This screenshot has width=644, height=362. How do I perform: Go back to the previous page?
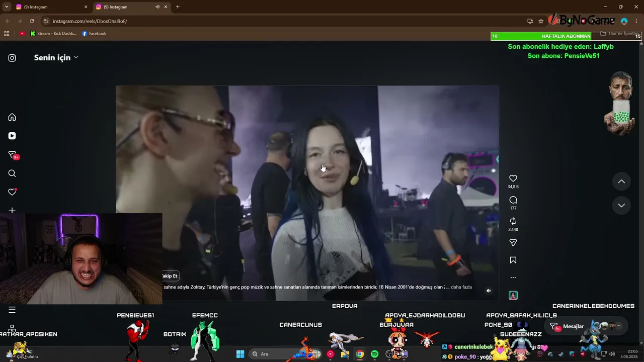coord(8,21)
